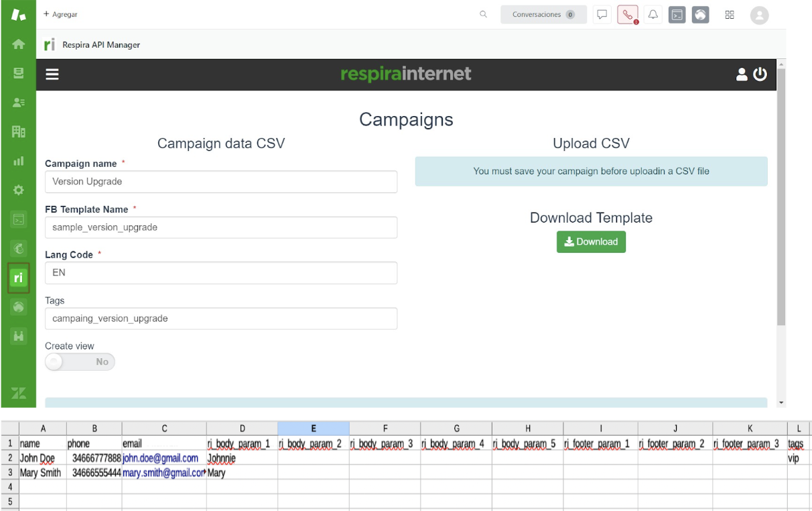Open the user profile icon in Respira header
Viewport: 812px width, 511px height.
(742, 74)
